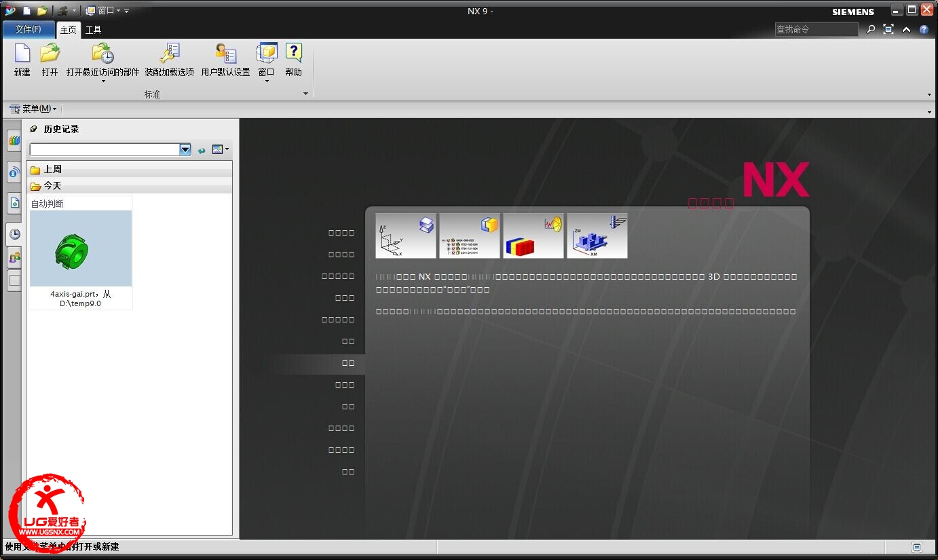The height and width of the screenshot is (560, 938).
Task: Click the assembly tree image on welcome page
Action: (470, 236)
